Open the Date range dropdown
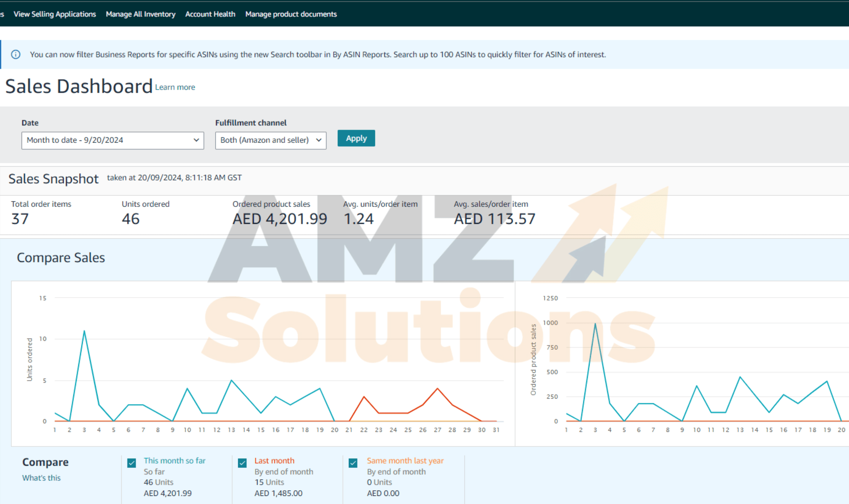 click(x=112, y=140)
